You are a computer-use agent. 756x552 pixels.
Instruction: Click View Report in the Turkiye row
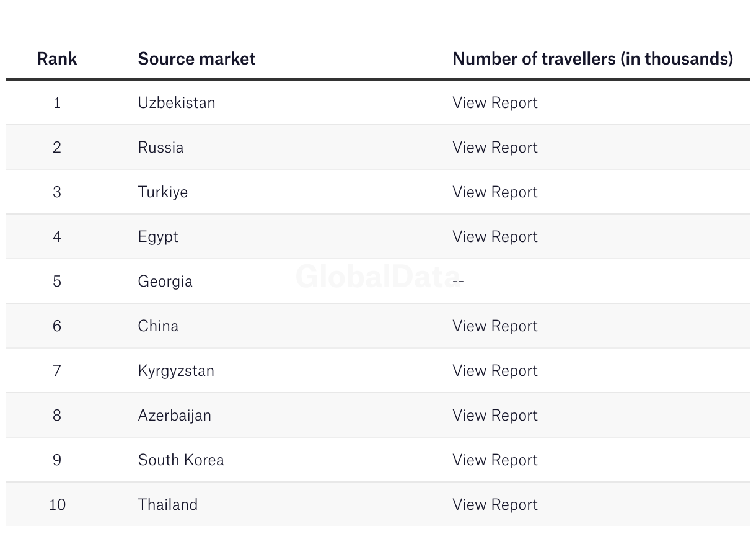[x=494, y=192]
